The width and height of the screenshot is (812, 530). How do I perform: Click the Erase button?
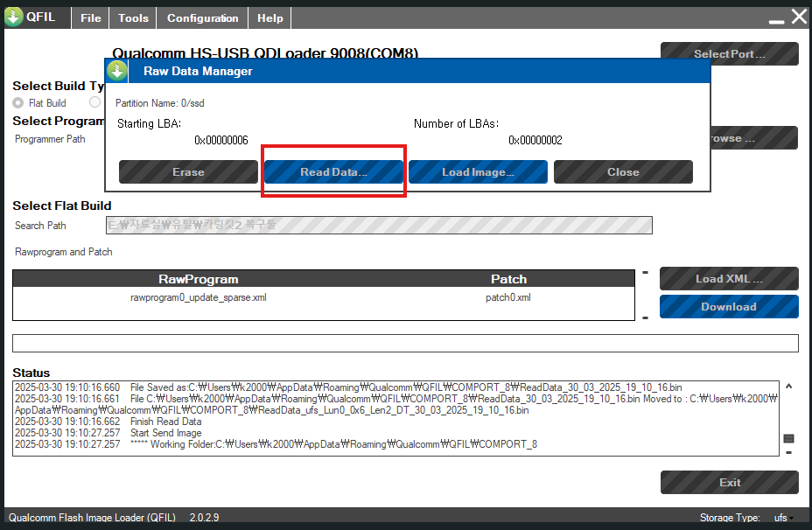(x=188, y=171)
